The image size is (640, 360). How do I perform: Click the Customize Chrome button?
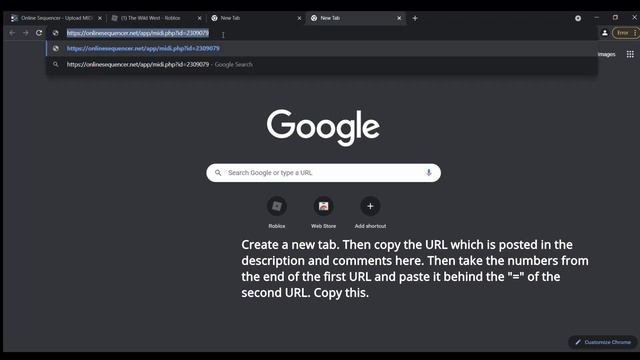[x=602, y=342]
